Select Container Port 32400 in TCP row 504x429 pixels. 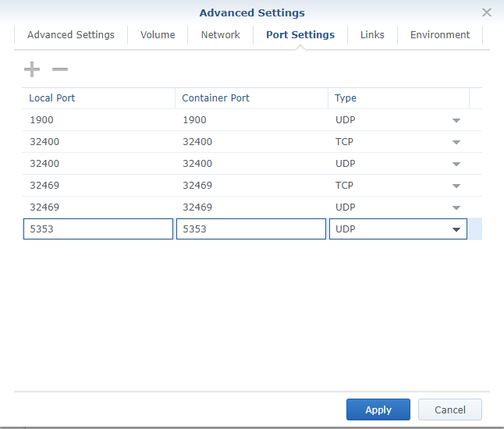pos(251,142)
